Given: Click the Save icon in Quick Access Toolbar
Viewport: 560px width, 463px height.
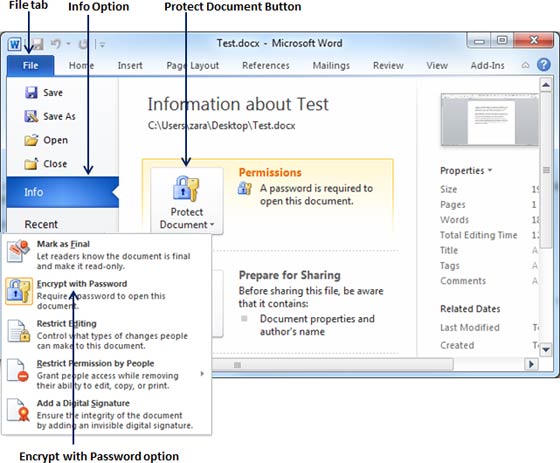Looking at the screenshot, I should 37,44.
